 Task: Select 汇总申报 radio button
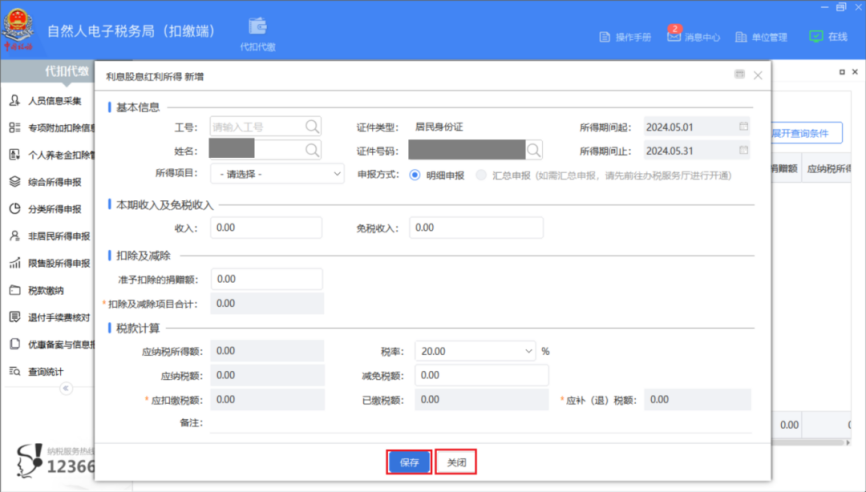click(x=482, y=174)
